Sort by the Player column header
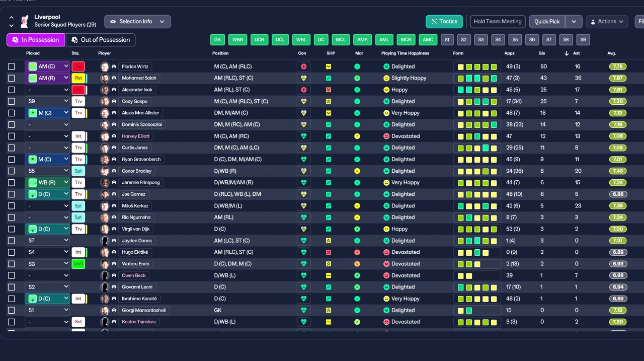The width and height of the screenshot is (644, 361). tap(105, 53)
